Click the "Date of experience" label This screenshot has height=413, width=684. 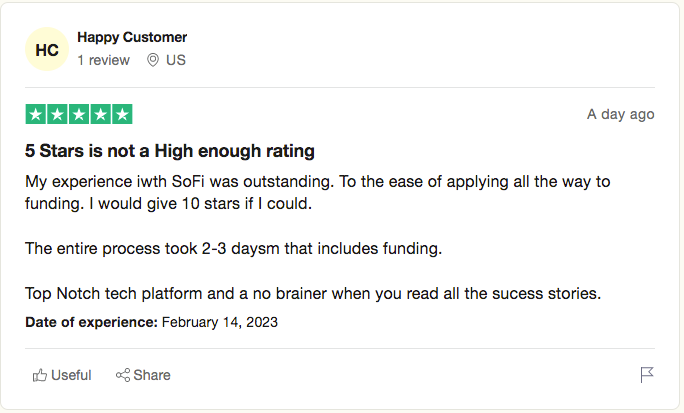pyautogui.click(x=91, y=322)
